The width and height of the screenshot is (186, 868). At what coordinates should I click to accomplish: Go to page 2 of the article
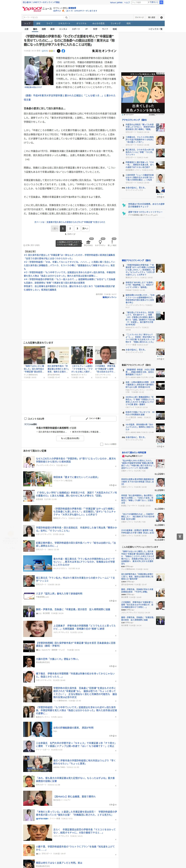(x=70, y=228)
